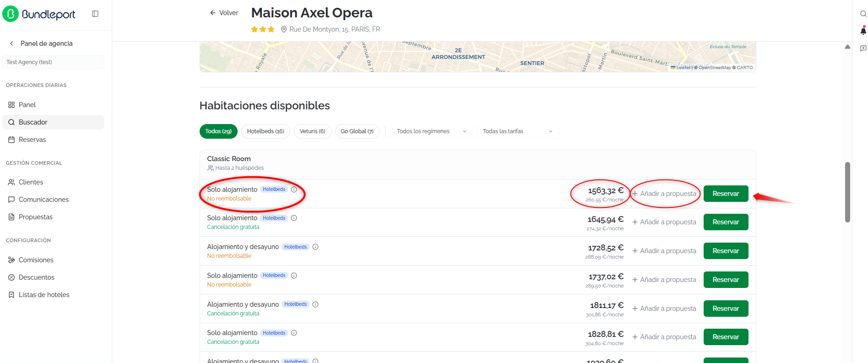This screenshot has width=868, height=363.
Task: Reserve the 1563,32 € room rate
Action: 726,194
